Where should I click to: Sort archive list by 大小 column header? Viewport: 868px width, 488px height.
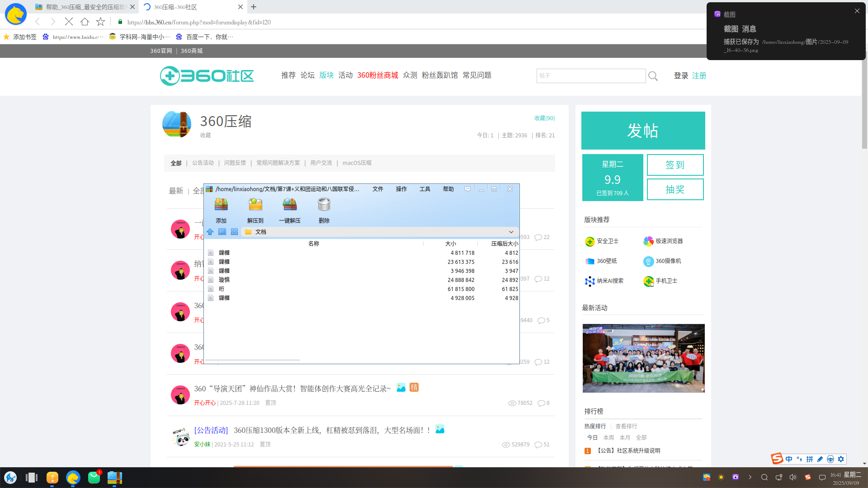(x=451, y=244)
